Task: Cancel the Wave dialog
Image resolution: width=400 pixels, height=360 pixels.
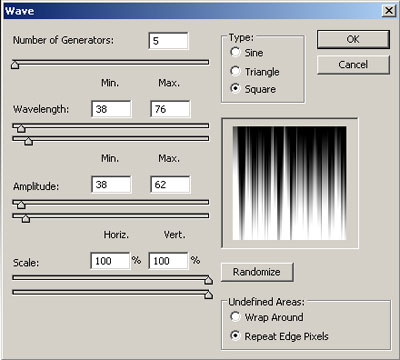Action: [x=353, y=64]
